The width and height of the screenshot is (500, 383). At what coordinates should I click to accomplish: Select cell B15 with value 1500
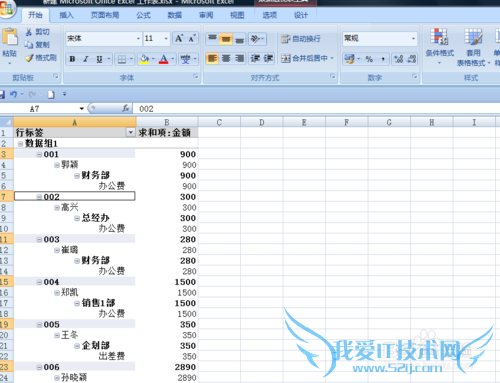167,282
